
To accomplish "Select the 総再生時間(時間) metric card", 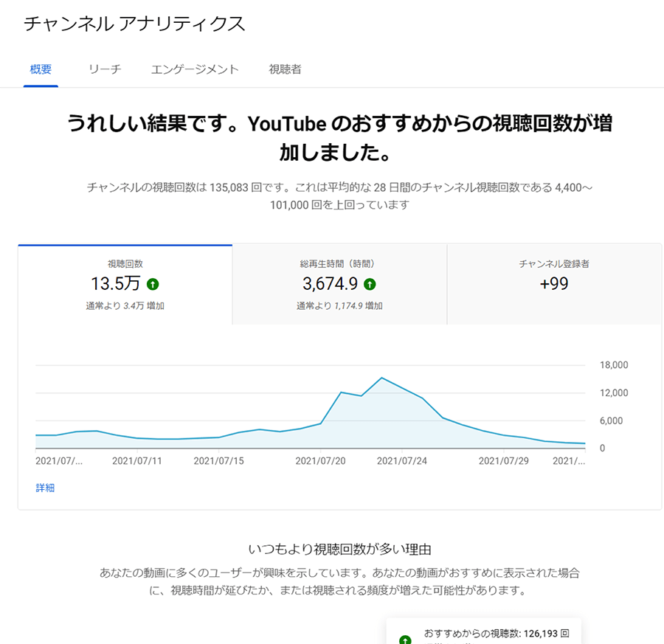I will point(339,285).
